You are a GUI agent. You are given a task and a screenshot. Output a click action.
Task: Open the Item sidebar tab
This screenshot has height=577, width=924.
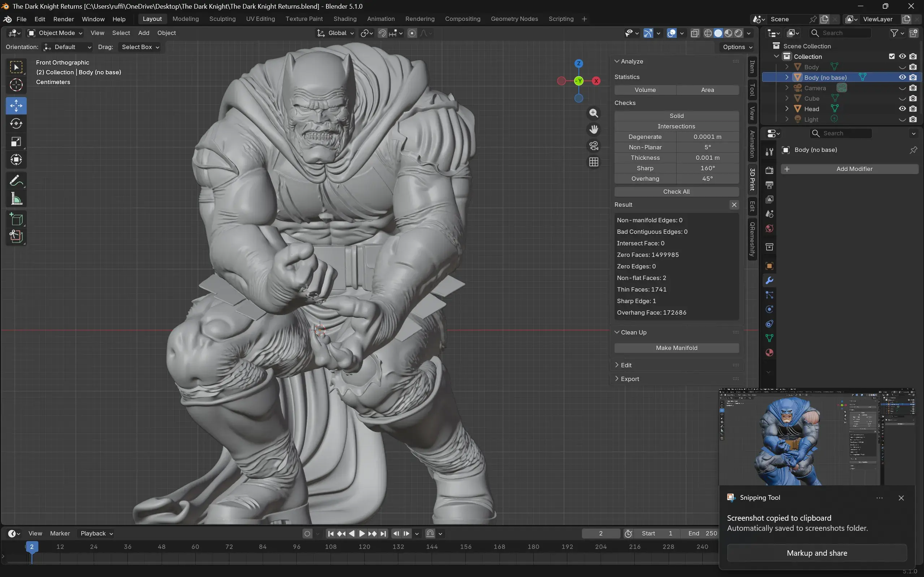click(x=752, y=67)
